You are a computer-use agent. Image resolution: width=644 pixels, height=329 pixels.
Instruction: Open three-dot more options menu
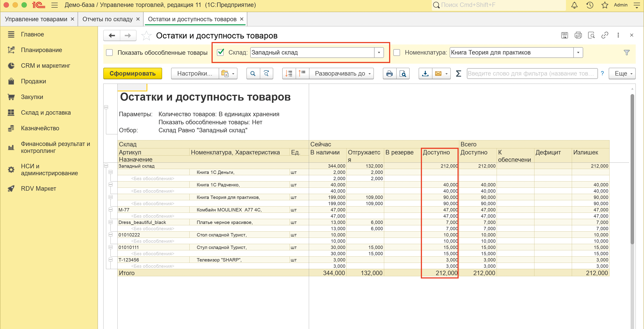click(x=618, y=35)
